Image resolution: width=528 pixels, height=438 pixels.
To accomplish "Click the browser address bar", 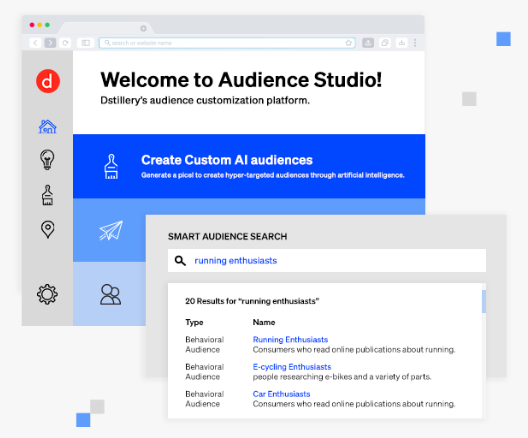I will 227,43.
